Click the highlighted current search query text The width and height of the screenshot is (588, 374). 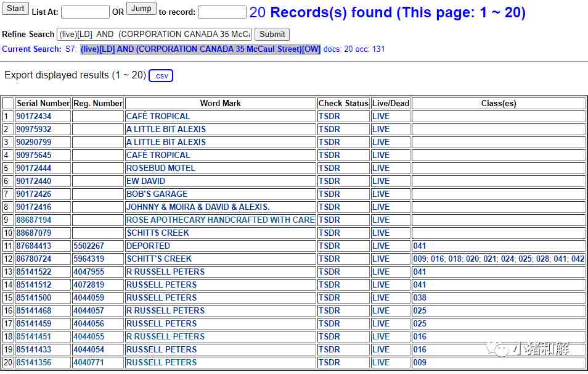[x=200, y=49]
